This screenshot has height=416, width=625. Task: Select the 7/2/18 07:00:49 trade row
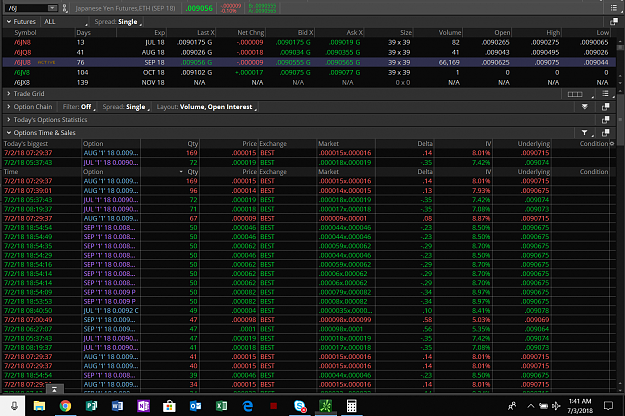[306, 320]
